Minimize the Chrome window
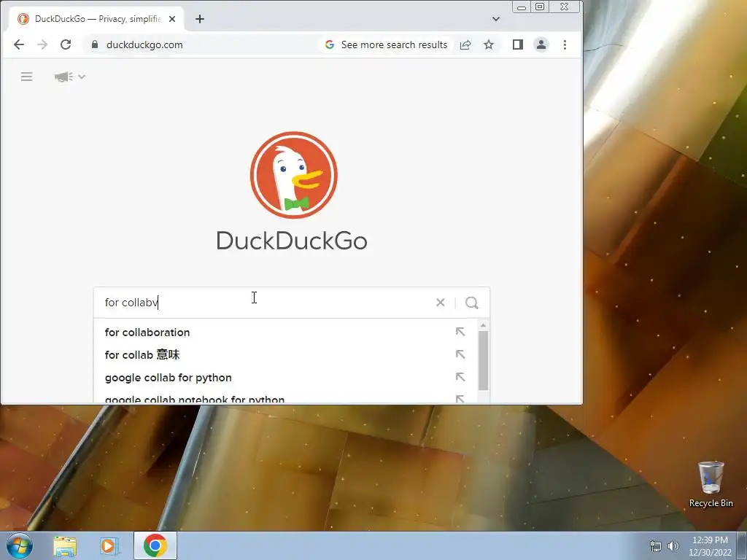 point(522,7)
